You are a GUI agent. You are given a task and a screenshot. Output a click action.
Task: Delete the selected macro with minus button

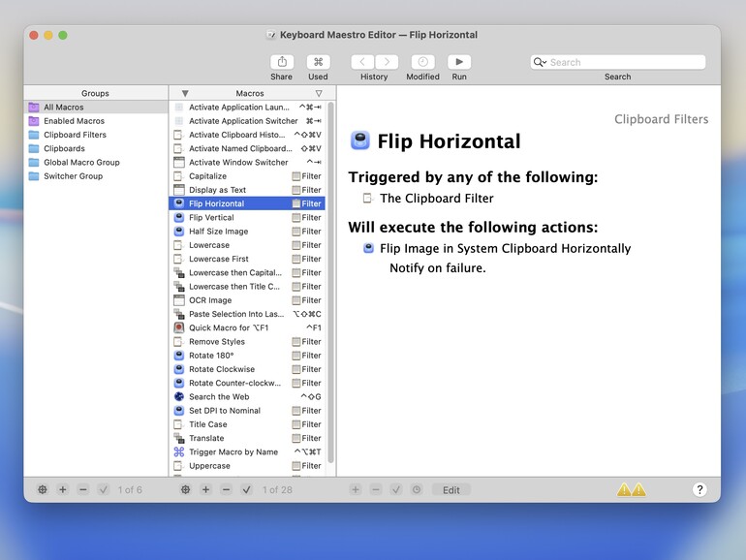coord(227,489)
